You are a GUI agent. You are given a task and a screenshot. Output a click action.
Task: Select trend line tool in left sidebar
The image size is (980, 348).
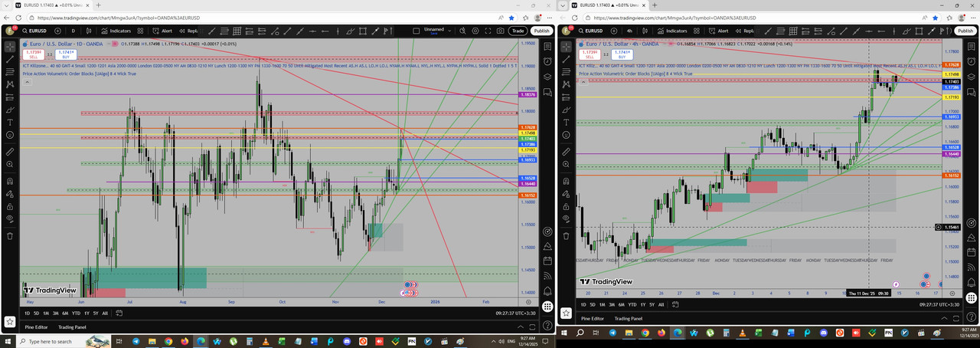(x=10, y=59)
